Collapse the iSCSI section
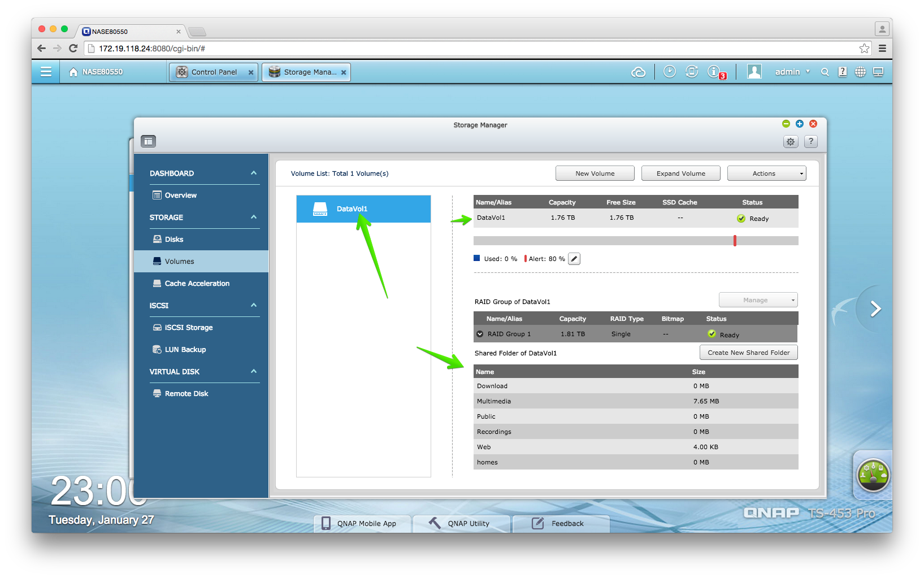924x578 pixels. pos(254,305)
